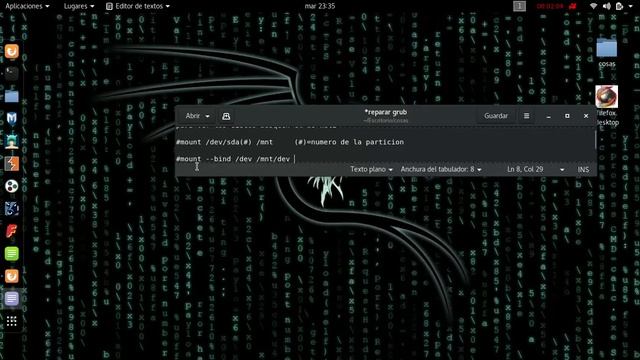The width and height of the screenshot is (640, 360).
Task: Open Ln 8, Col 29 position dropdown
Action: pos(536,169)
